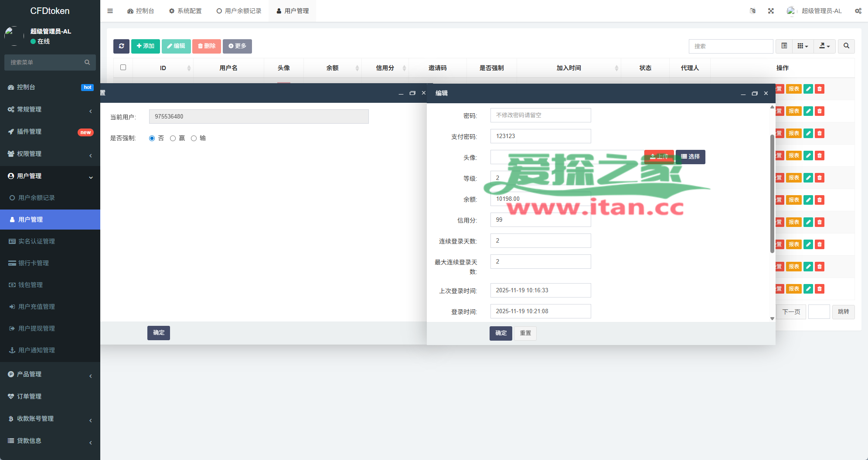Click the red trash icon in last row
The height and width of the screenshot is (460, 868).
(820, 289)
